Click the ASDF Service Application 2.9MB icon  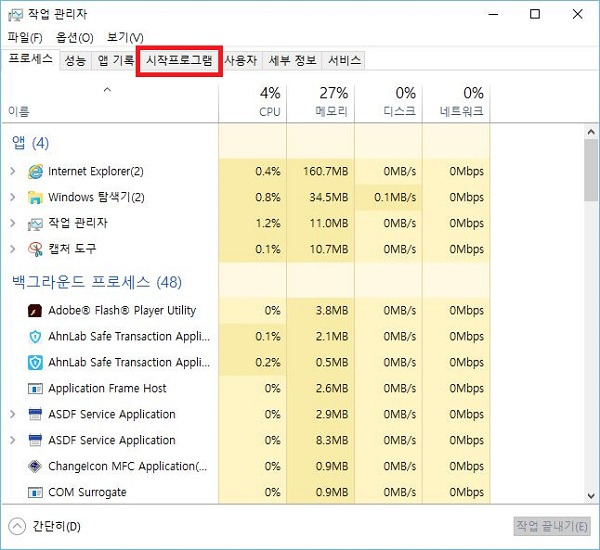[x=35, y=415]
